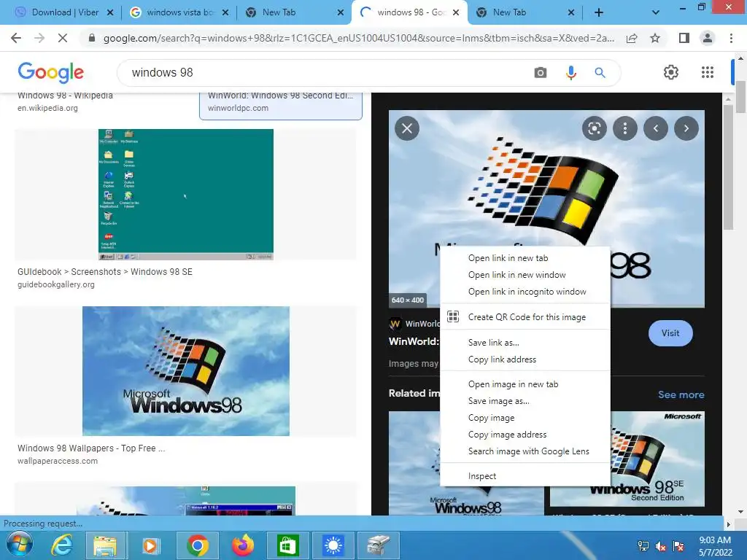The width and height of the screenshot is (747, 560).
Task: Click the search by image camera icon
Action: coord(541,73)
